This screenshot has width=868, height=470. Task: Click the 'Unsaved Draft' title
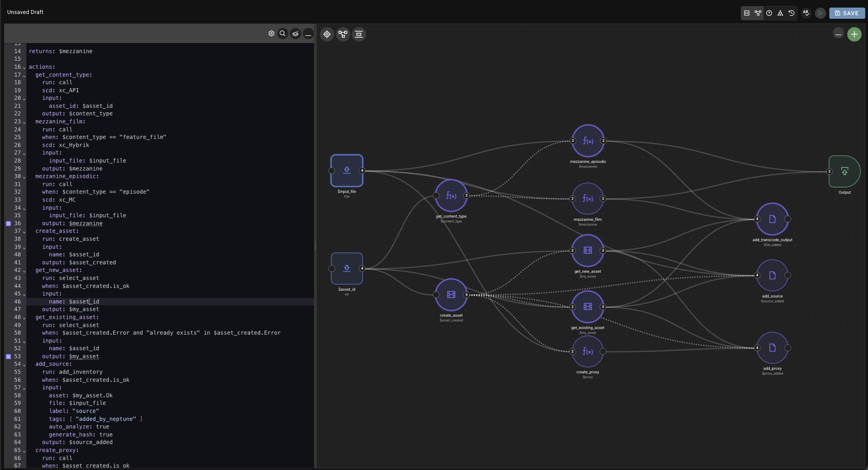click(x=25, y=12)
